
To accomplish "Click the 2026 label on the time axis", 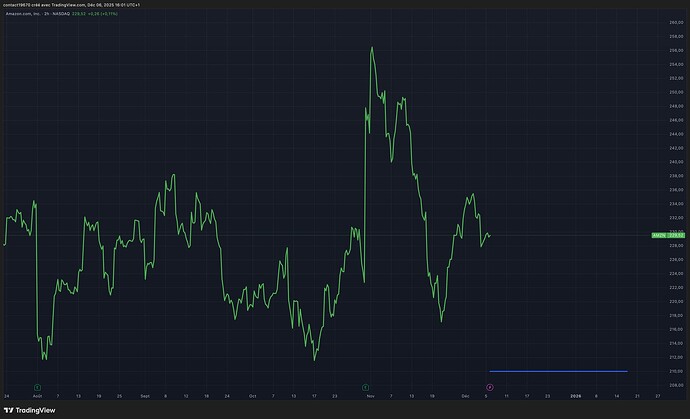I will pyautogui.click(x=578, y=396).
